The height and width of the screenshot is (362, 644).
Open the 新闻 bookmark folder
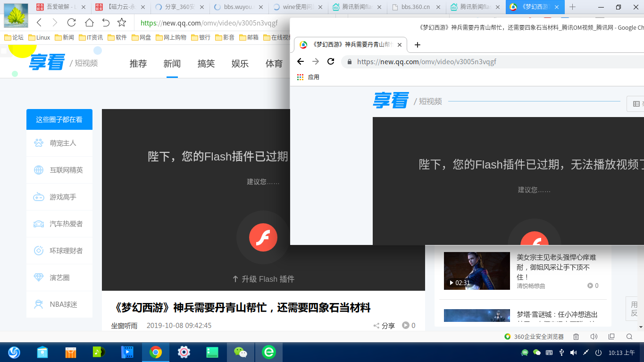tap(64, 37)
